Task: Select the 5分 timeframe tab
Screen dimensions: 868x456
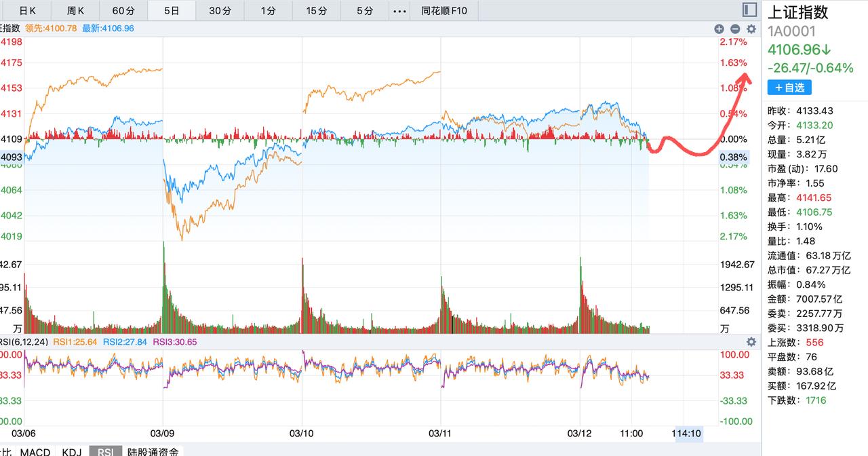Action: [365, 11]
